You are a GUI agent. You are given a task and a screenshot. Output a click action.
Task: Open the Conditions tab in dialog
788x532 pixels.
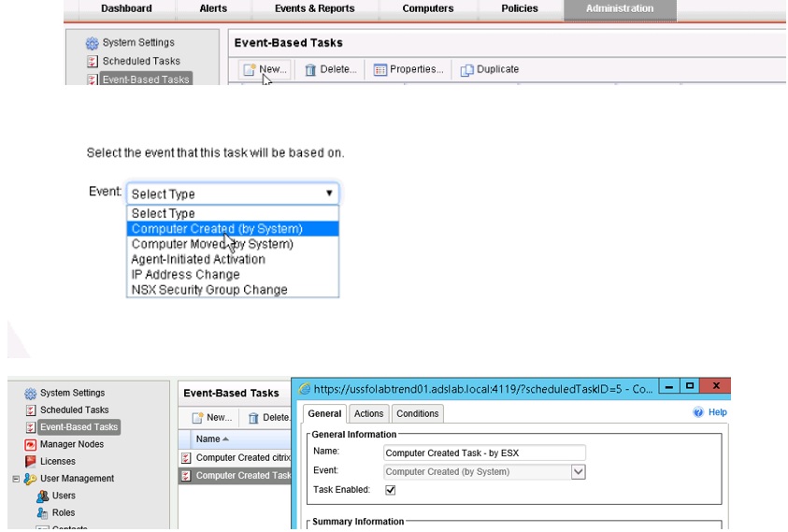[417, 413]
